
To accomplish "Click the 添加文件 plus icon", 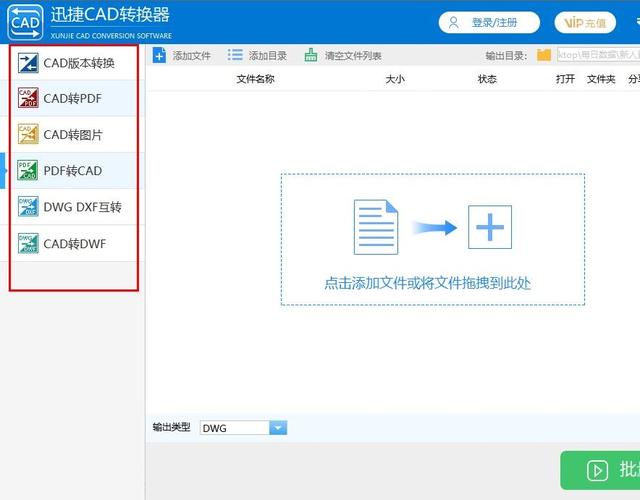I will [x=159, y=55].
